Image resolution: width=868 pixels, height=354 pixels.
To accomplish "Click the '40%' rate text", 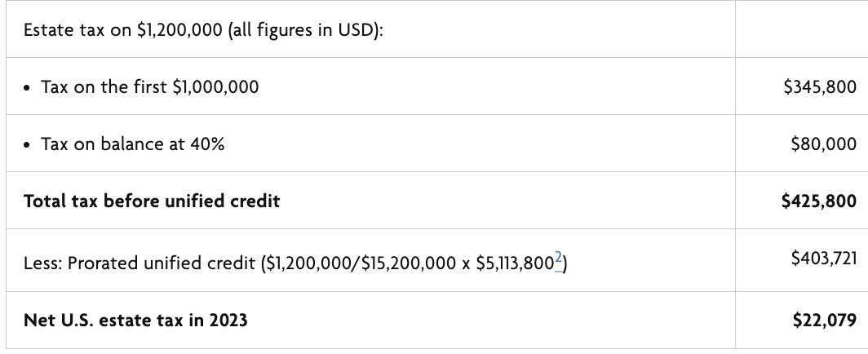I will (207, 144).
